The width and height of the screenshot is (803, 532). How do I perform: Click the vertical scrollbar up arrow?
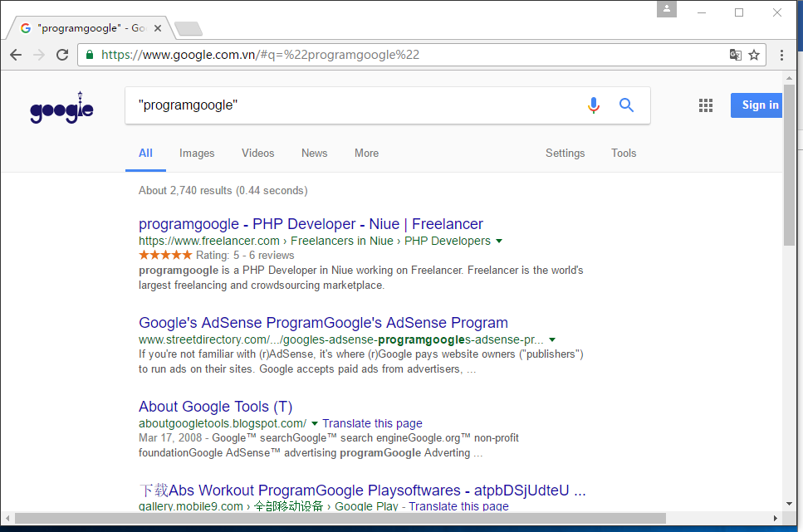(x=789, y=78)
